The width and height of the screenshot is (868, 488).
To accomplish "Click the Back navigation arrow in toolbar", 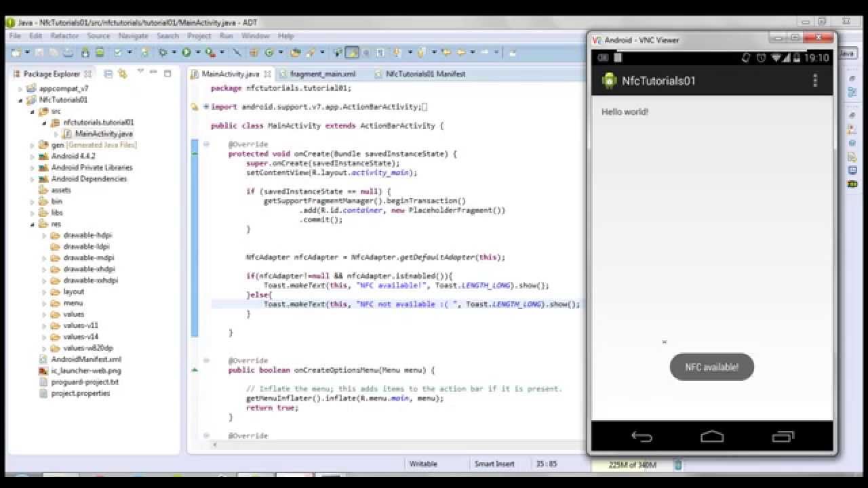I will [461, 52].
